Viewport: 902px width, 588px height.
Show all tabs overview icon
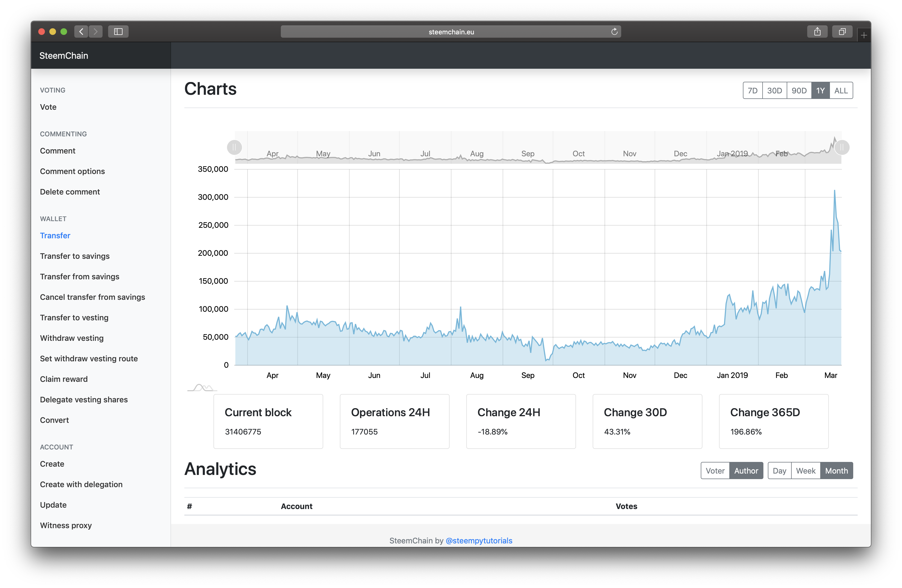pos(842,31)
